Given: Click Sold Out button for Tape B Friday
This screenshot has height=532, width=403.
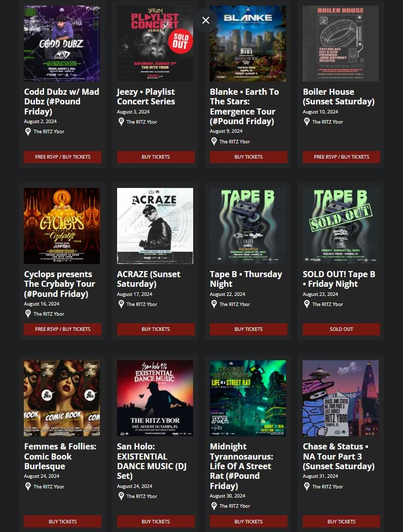Looking at the screenshot, I should click(x=341, y=329).
